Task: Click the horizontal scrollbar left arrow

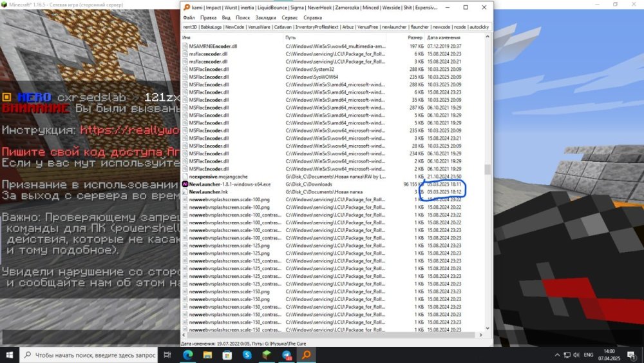Action: pyautogui.click(x=184, y=335)
